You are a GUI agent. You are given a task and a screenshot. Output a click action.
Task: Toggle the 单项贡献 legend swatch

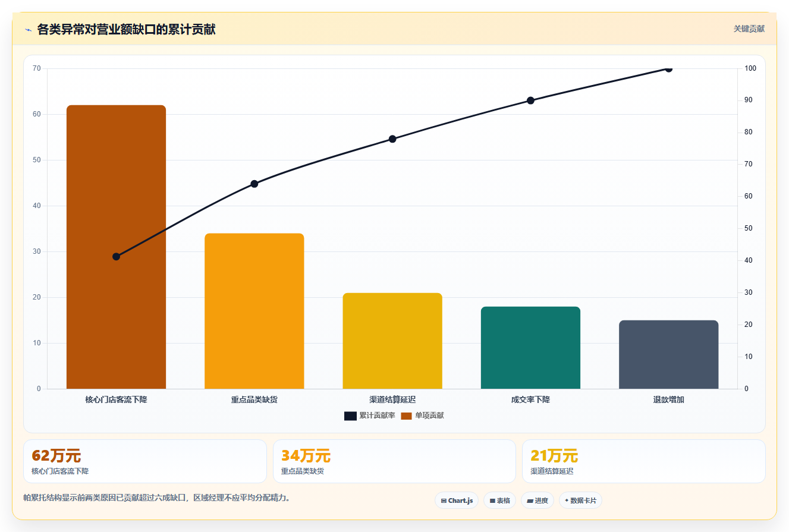406,415
